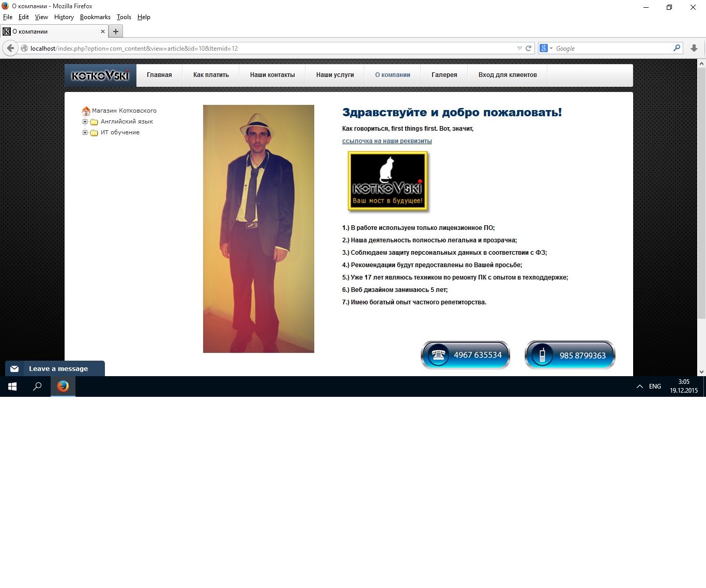Click the search magnifier in Google box
The image size is (706, 588).
[677, 48]
